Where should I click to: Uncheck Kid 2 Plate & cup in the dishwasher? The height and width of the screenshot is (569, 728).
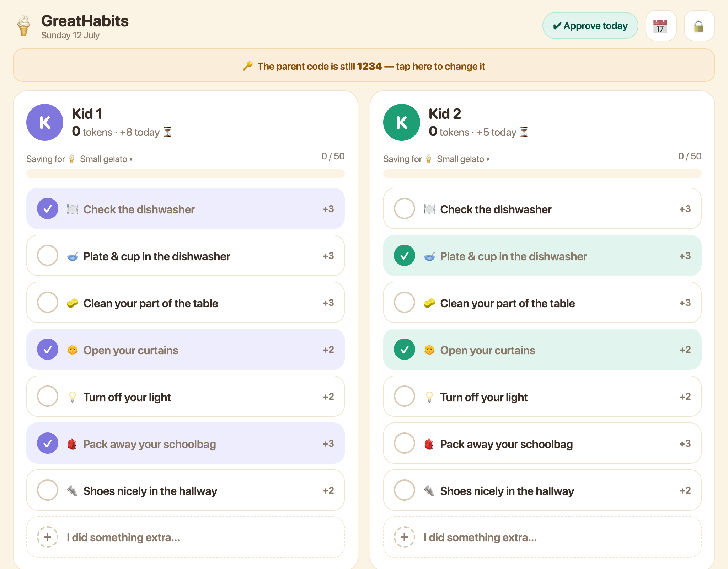(x=405, y=255)
